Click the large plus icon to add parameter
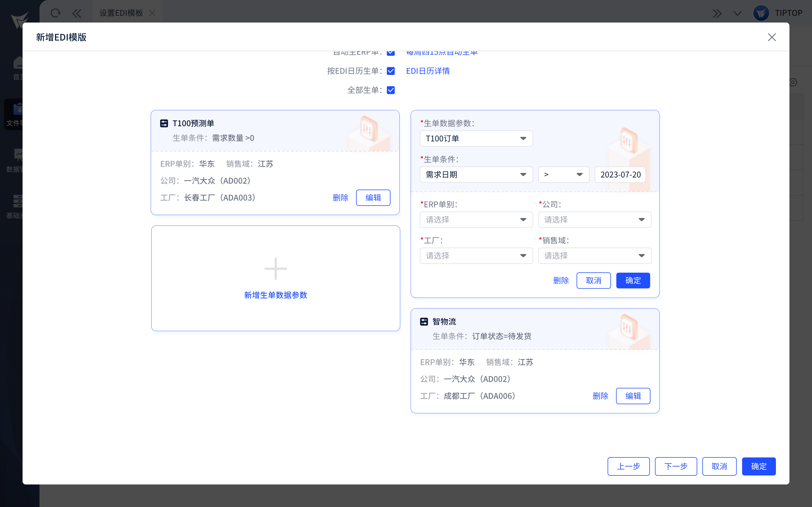This screenshot has width=812, height=507. click(275, 269)
